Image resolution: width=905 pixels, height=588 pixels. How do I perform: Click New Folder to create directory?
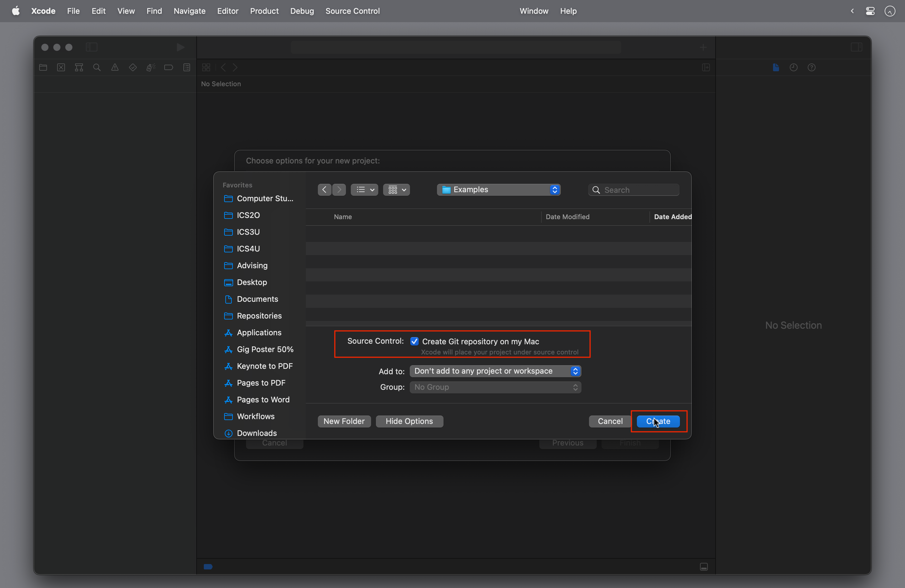click(x=343, y=421)
